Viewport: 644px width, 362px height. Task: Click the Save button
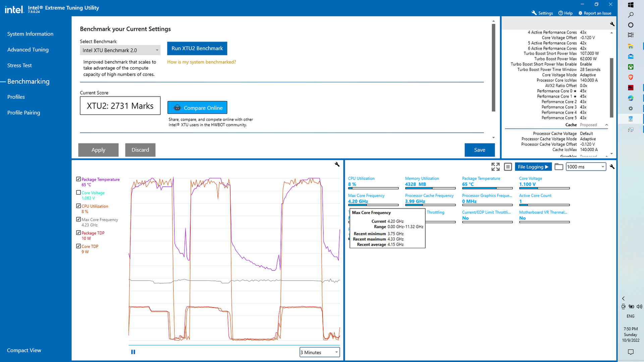[480, 150]
